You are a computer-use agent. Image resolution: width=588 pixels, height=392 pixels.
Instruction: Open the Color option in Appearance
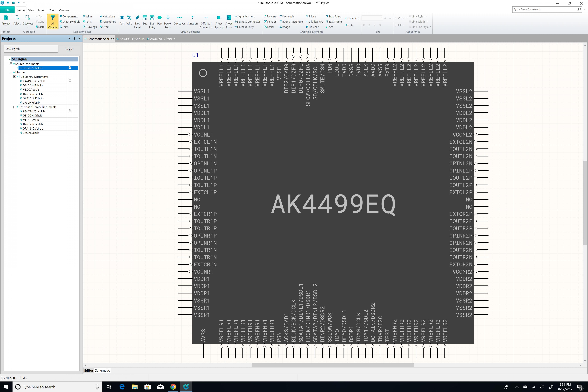click(401, 18)
